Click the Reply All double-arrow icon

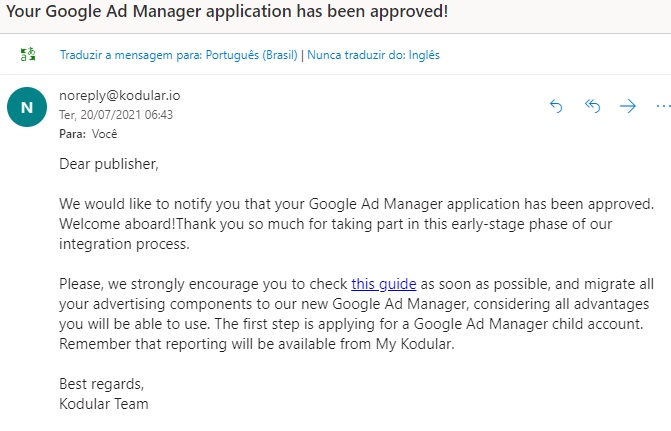[592, 106]
